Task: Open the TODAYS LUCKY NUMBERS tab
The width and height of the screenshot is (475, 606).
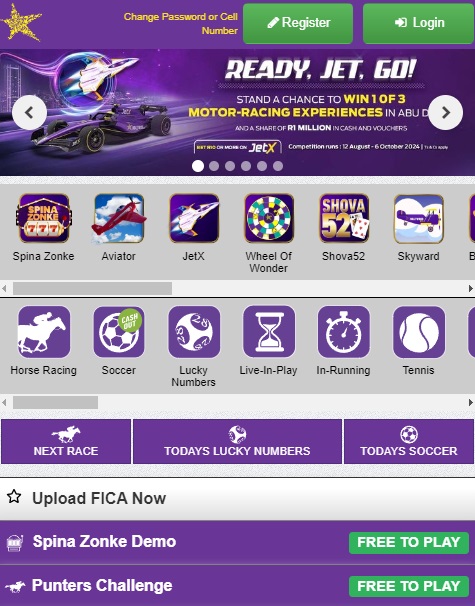Action: pos(237,441)
